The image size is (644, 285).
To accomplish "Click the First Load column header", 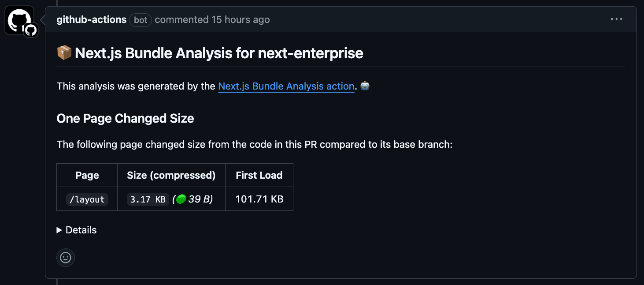I will click(259, 175).
